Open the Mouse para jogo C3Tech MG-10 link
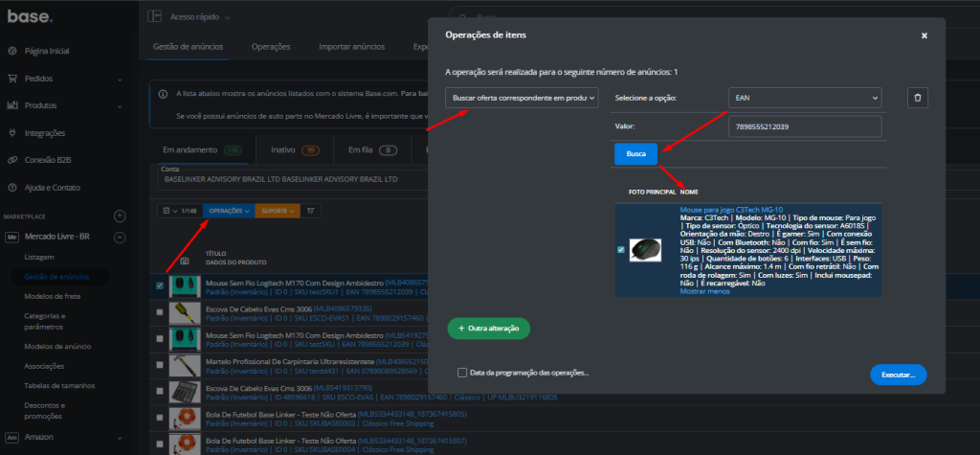The height and width of the screenshot is (455, 980). pyautogui.click(x=731, y=210)
